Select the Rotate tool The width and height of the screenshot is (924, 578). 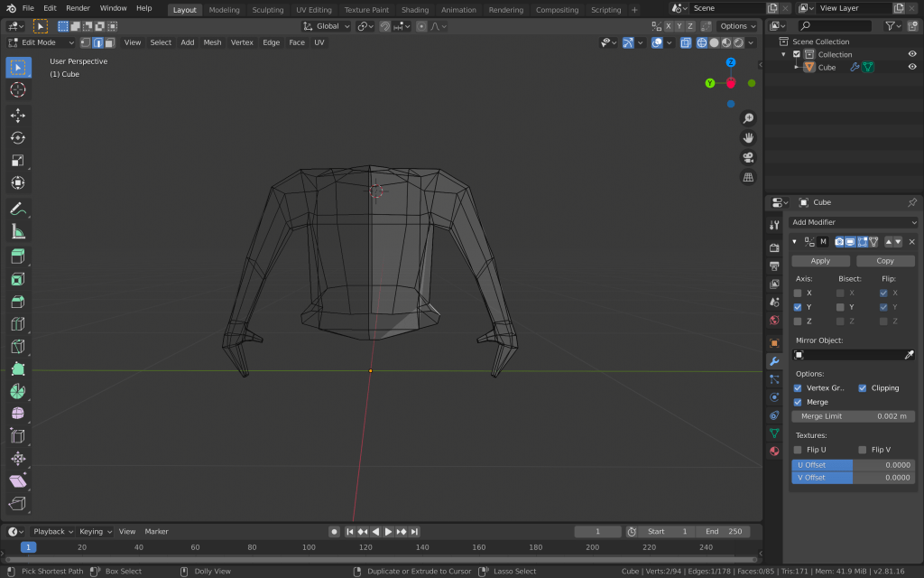pyautogui.click(x=18, y=137)
